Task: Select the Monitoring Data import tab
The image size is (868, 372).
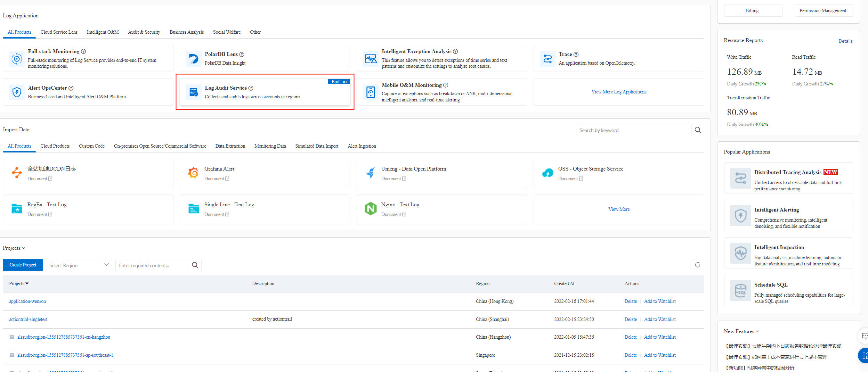Action: pos(270,146)
